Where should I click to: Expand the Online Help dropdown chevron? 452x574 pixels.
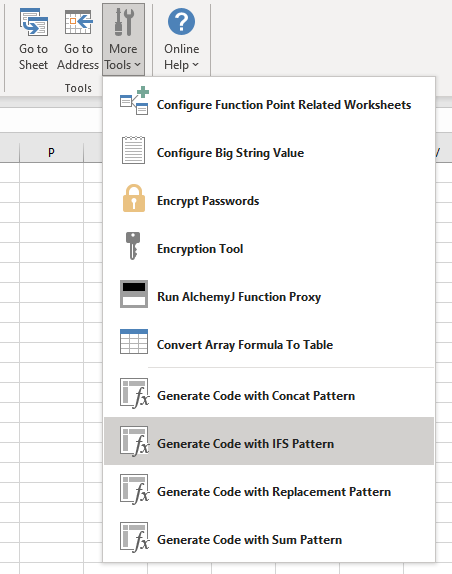click(195, 65)
